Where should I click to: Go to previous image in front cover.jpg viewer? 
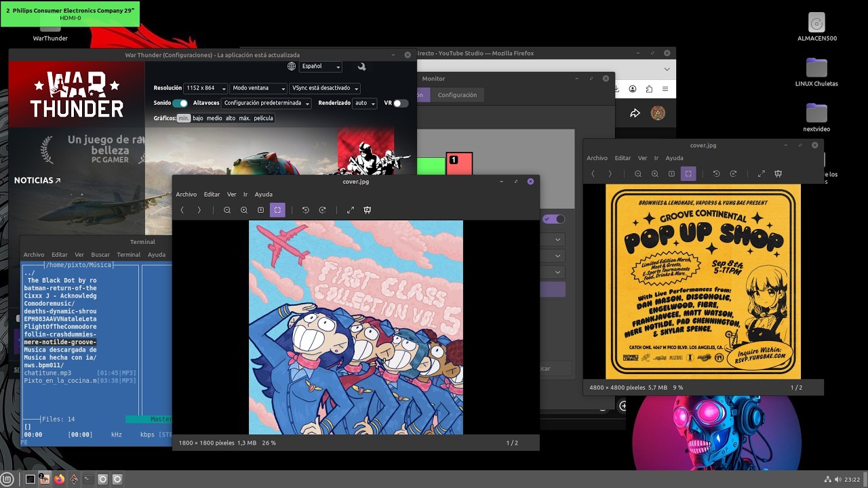point(182,210)
